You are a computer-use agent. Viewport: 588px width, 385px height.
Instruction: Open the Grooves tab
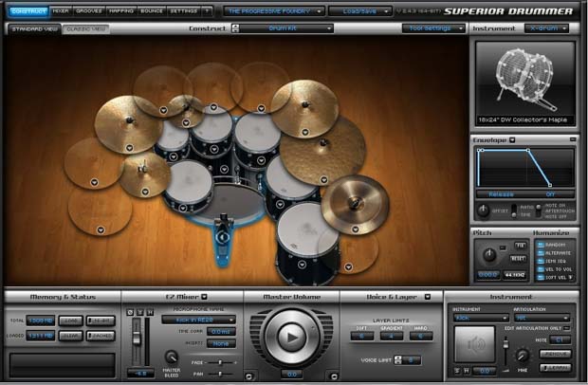click(90, 11)
